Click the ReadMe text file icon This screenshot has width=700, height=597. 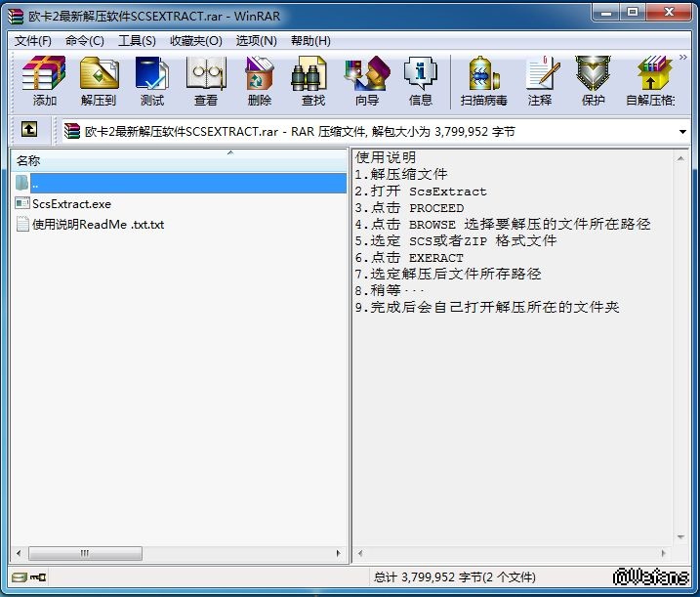click(22, 224)
